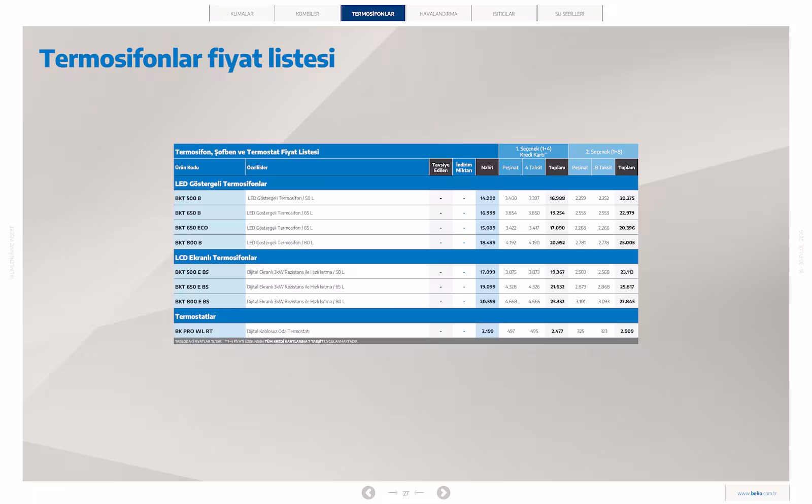The height and width of the screenshot is (504, 812).
Task: Click the cash price 14.999
Action: pos(488,198)
